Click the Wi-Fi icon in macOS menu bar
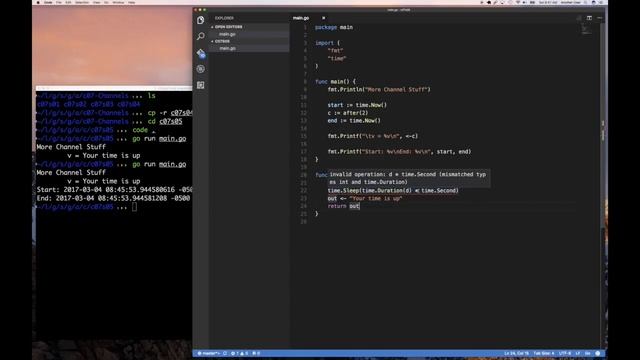The width and height of the screenshot is (640, 360). [x=518, y=2]
